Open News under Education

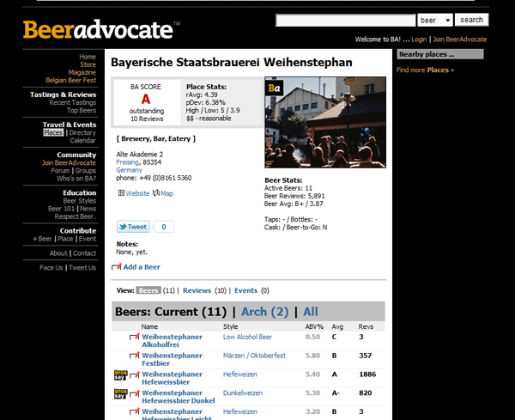point(88,209)
